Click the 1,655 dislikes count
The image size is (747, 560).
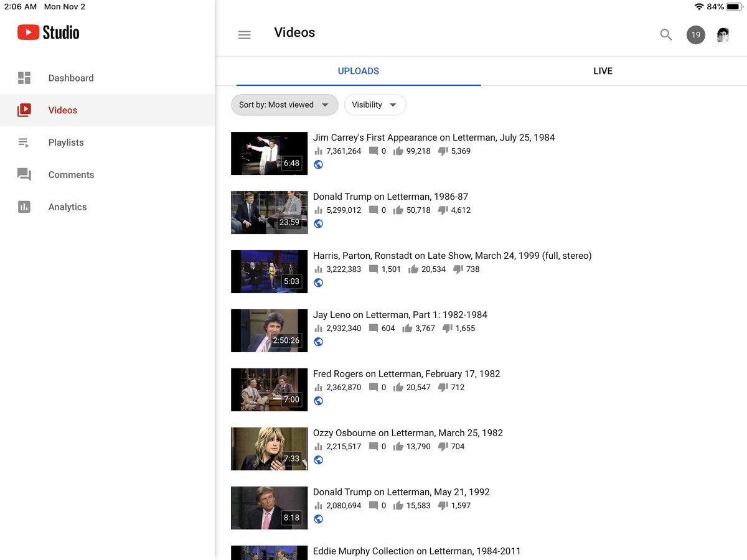click(465, 329)
